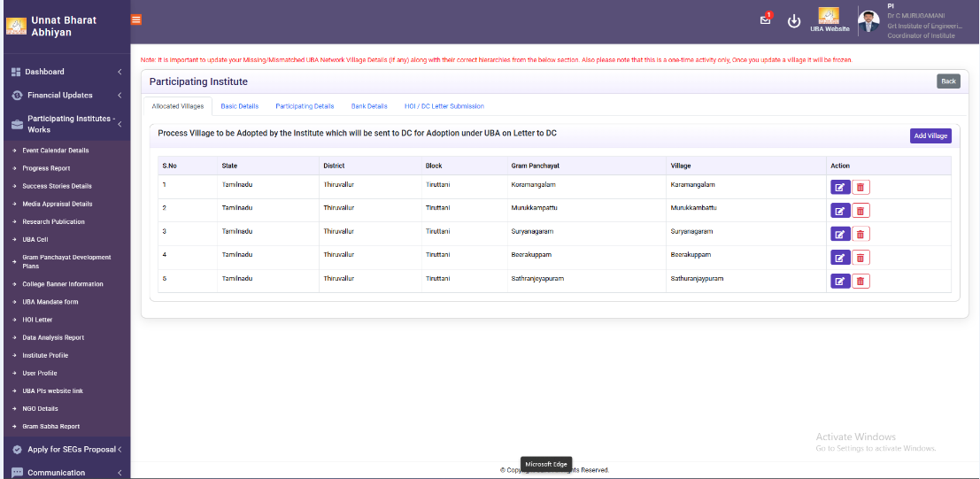980x479 pixels.
Task: Click the Add Village button
Action: (930, 136)
